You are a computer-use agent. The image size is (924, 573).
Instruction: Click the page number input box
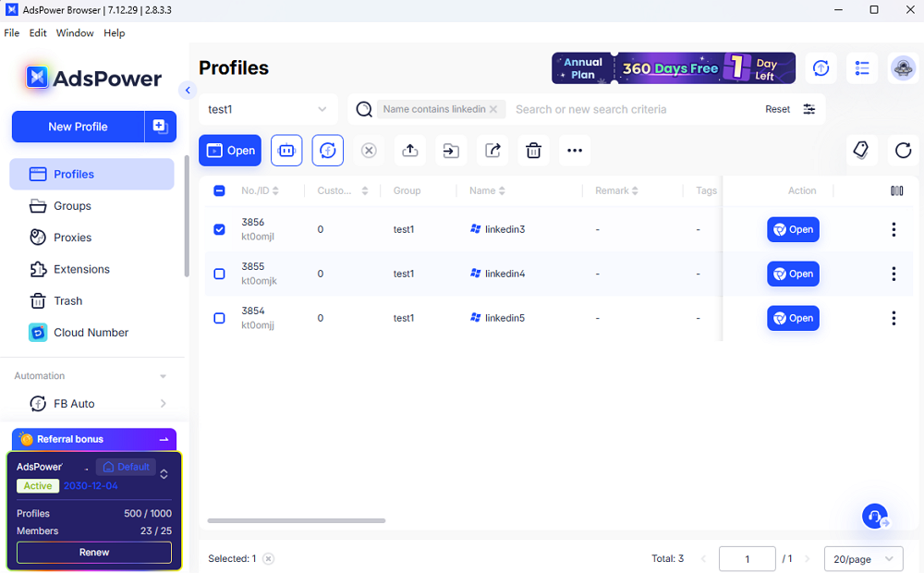(747, 559)
